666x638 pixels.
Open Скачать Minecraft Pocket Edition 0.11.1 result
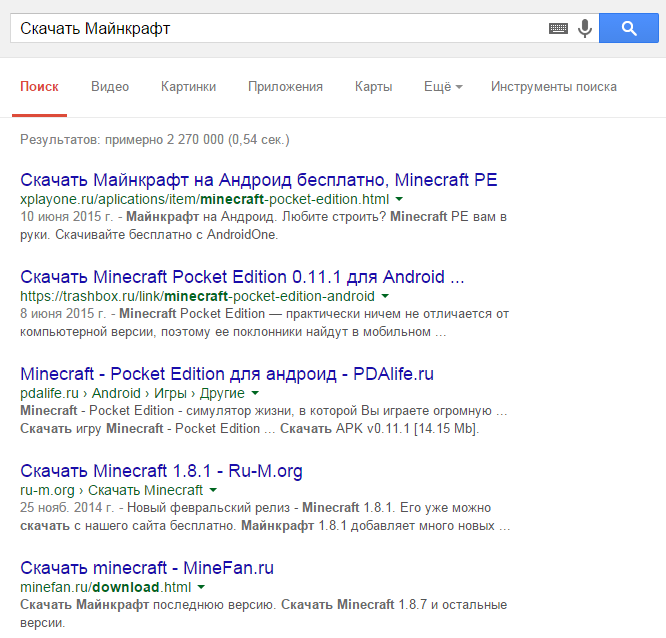(242, 277)
